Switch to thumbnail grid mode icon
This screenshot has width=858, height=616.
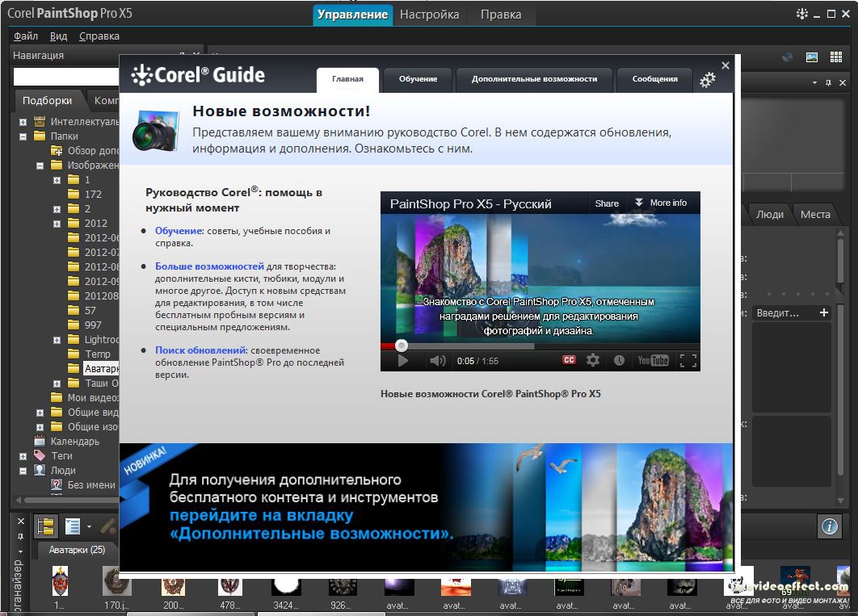pos(836,57)
